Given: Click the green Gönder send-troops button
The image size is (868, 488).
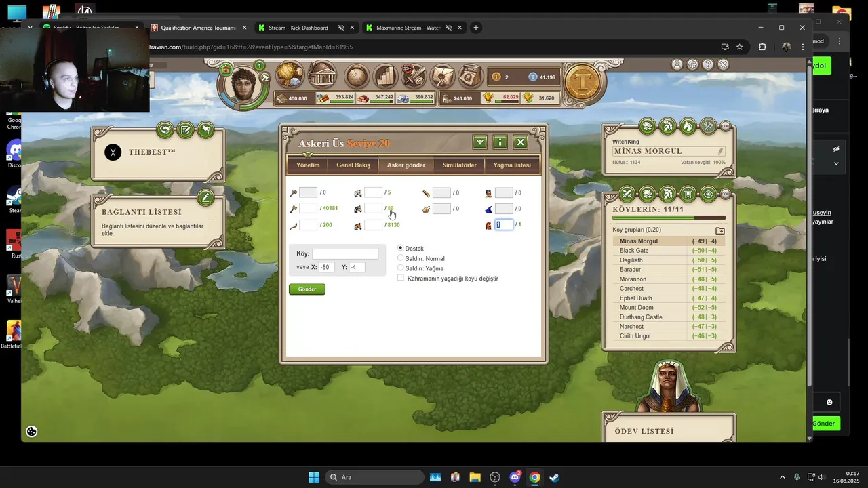Looking at the screenshot, I should click(307, 289).
